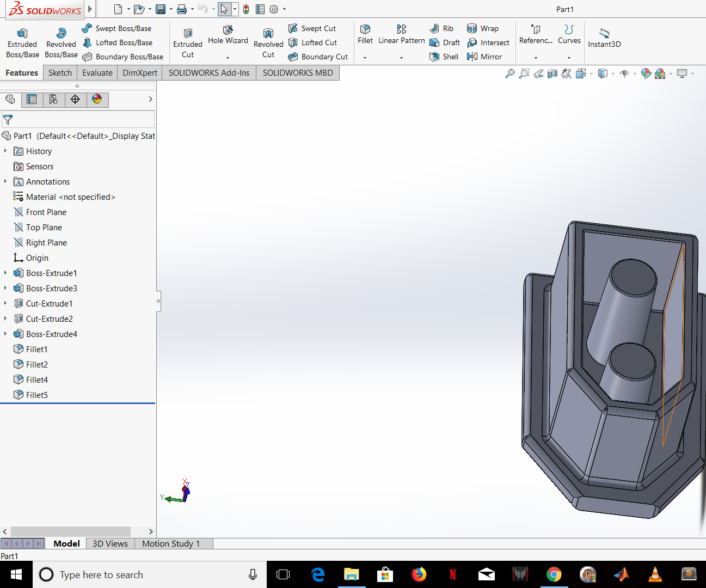The image size is (706, 588).
Task: Expand the Boss-Extrude1 feature
Action: point(5,273)
